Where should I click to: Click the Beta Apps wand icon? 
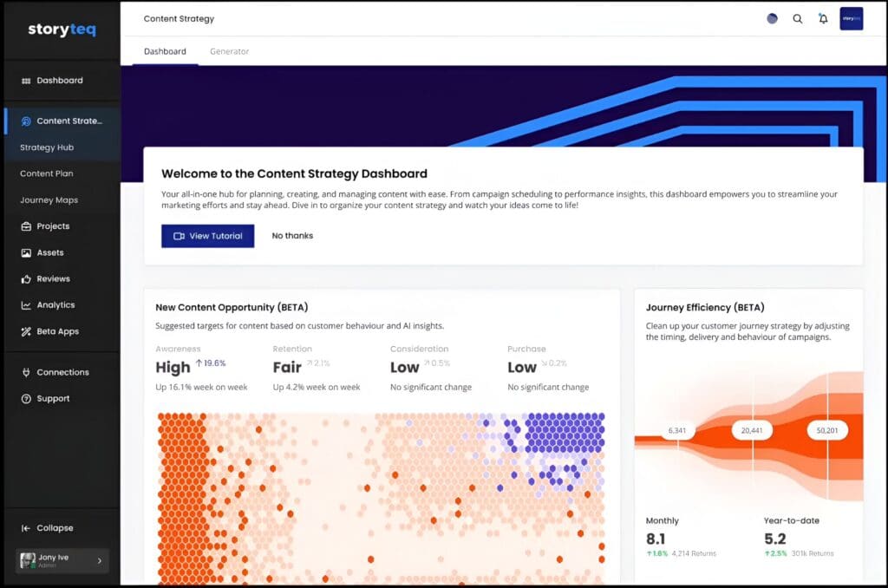26,332
